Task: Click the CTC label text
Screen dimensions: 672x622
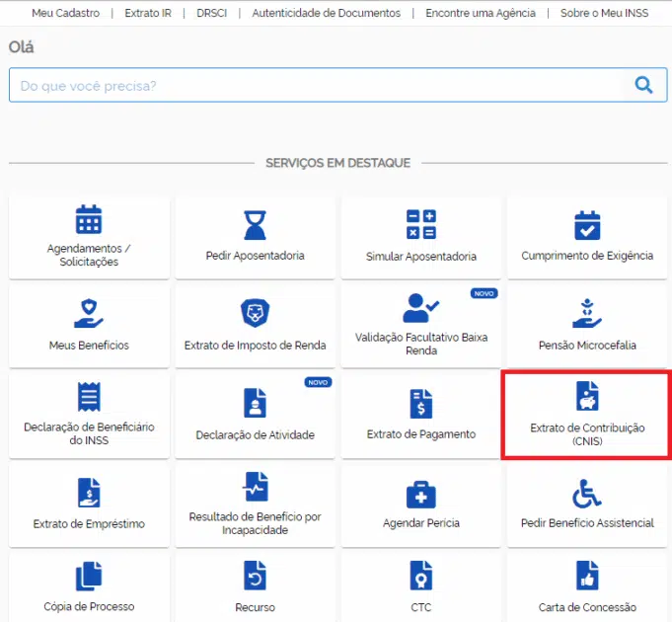Action: coord(421,607)
